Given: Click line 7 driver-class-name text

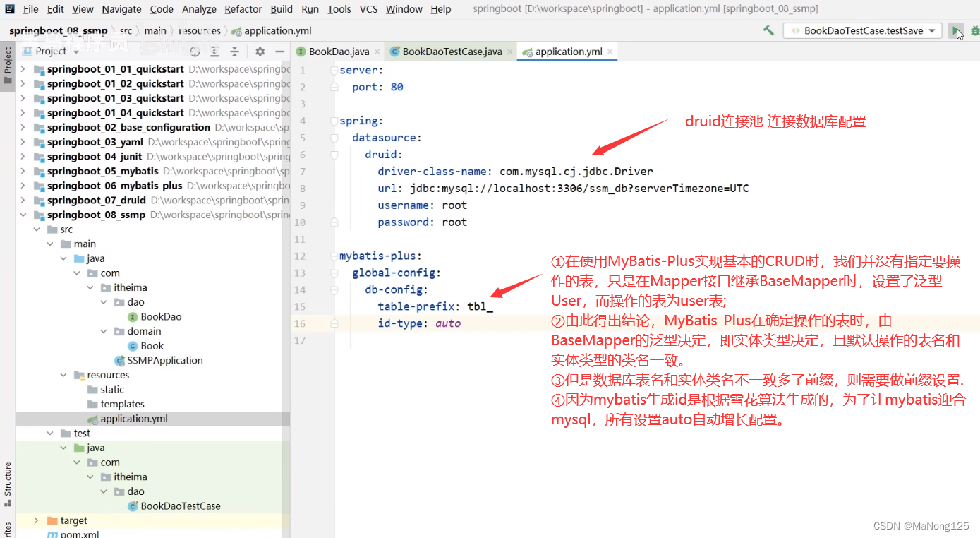Looking at the screenshot, I should tap(515, 171).
